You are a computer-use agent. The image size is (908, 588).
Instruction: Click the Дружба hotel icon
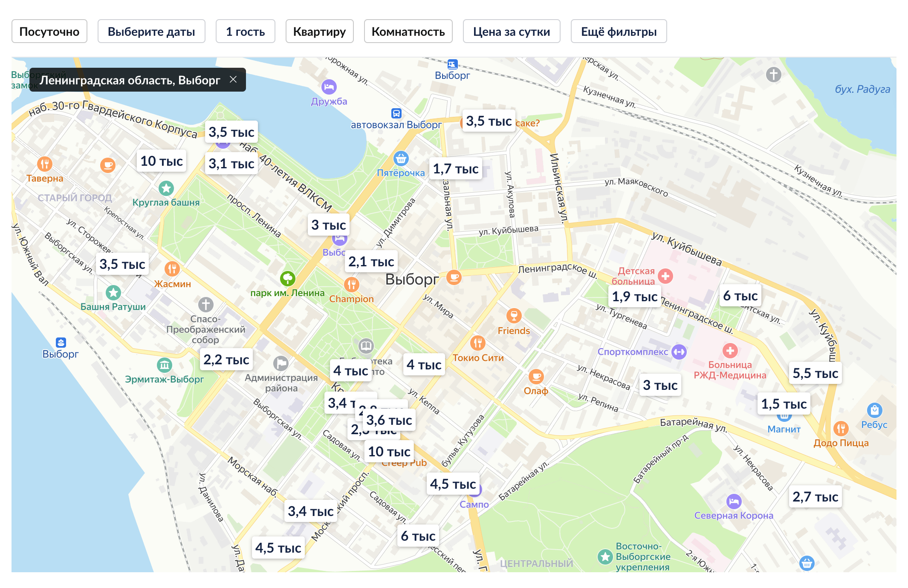tap(329, 87)
